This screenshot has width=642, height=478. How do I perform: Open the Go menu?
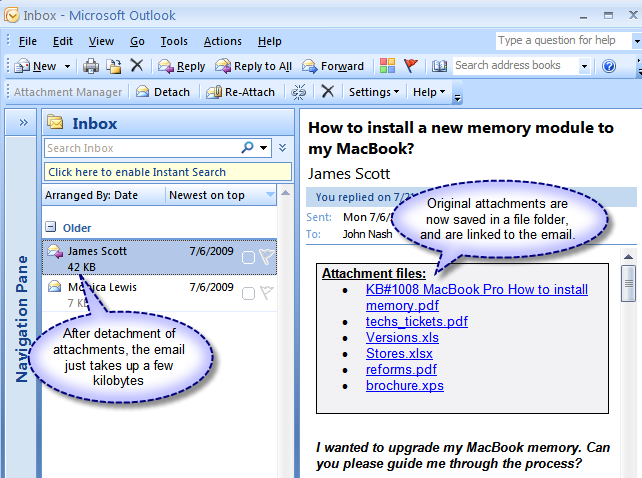137,41
